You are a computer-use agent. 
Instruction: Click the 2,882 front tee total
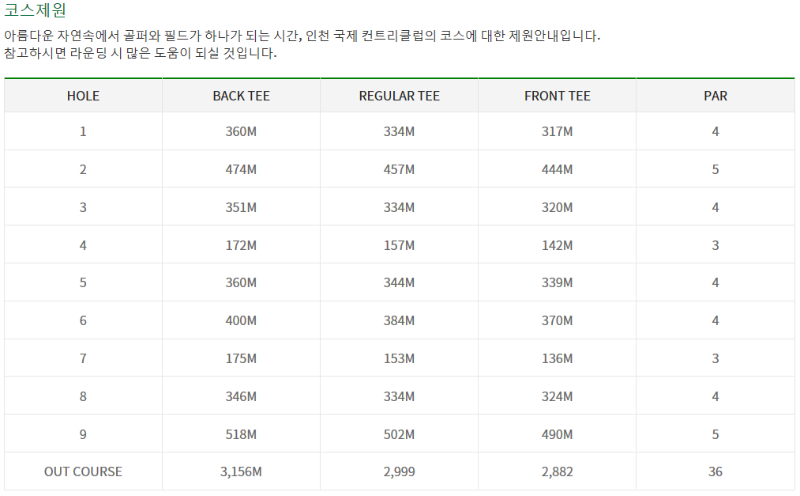tap(557, 472)
